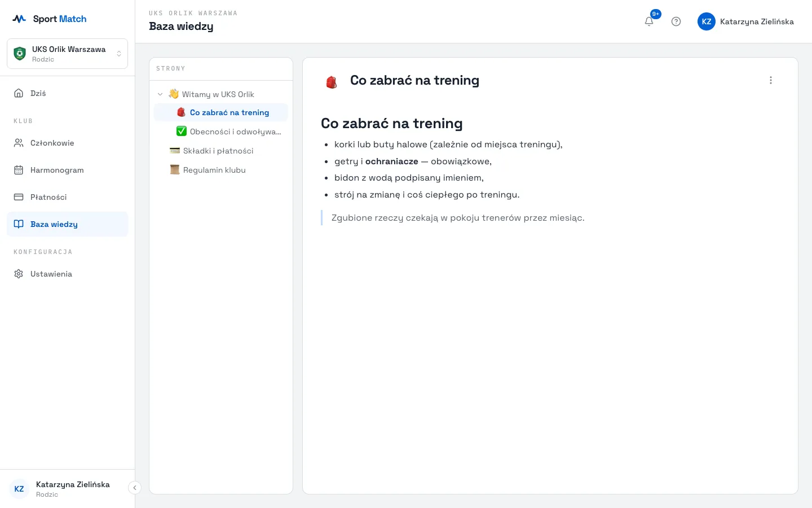Viewport: 812px width, 508px height.
Task: Open the Katarzyna Zielińska user menu in header
Action: point(745,21)
